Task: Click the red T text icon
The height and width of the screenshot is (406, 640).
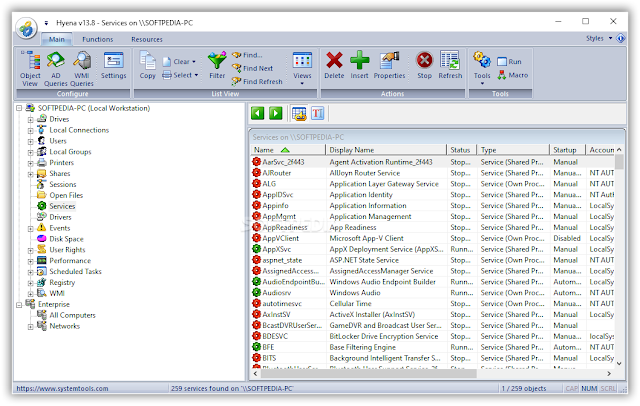Action: click(x=318, y=113)
